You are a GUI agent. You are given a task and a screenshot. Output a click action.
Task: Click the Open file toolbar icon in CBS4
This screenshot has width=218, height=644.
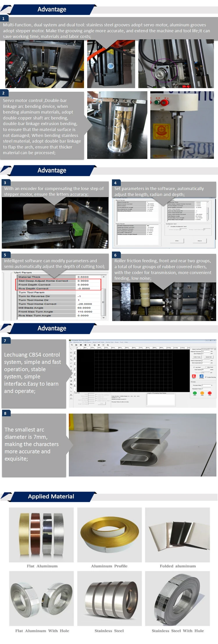[x=76, y=345]
